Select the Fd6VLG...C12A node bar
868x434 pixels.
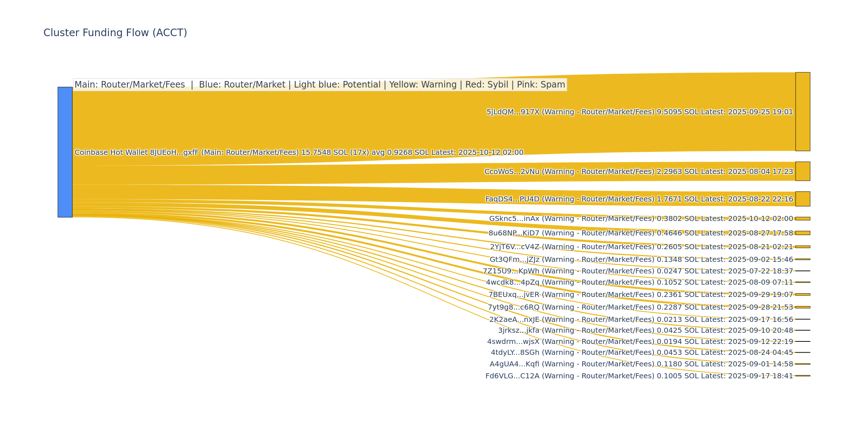click(803, 376)
